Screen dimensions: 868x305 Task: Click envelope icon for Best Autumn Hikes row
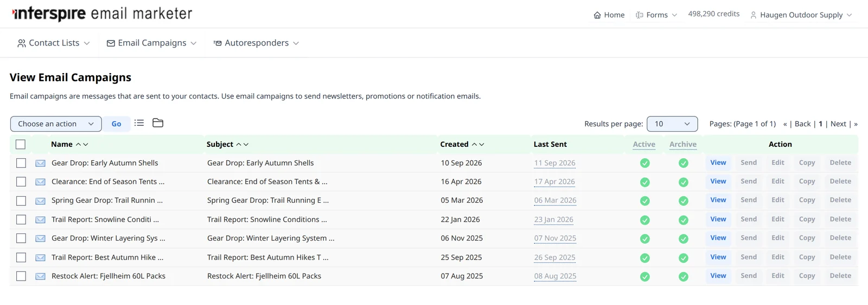tap(40, 258)
